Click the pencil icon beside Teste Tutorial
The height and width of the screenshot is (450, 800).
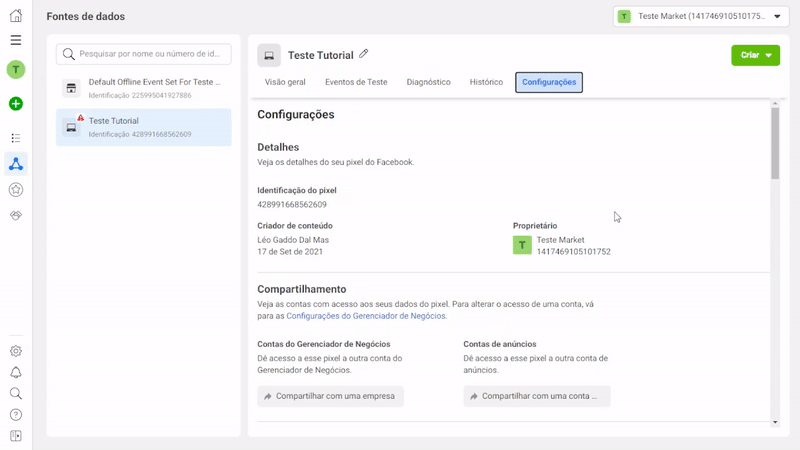click(x=364, y=54)
